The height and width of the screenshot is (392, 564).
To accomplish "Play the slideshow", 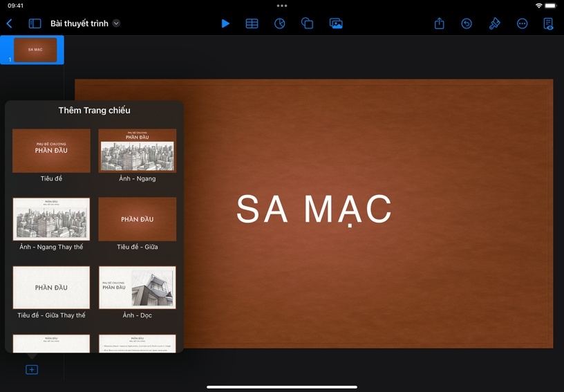I will click(225, 24).
